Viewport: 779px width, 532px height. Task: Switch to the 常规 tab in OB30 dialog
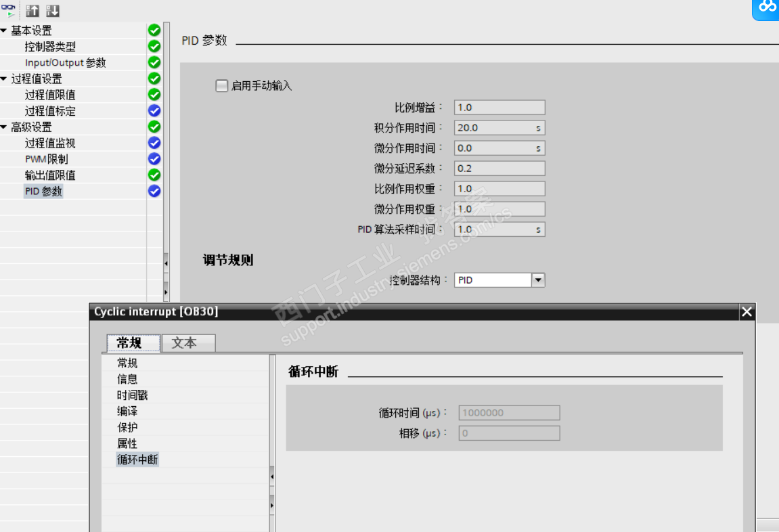point(133,342)
